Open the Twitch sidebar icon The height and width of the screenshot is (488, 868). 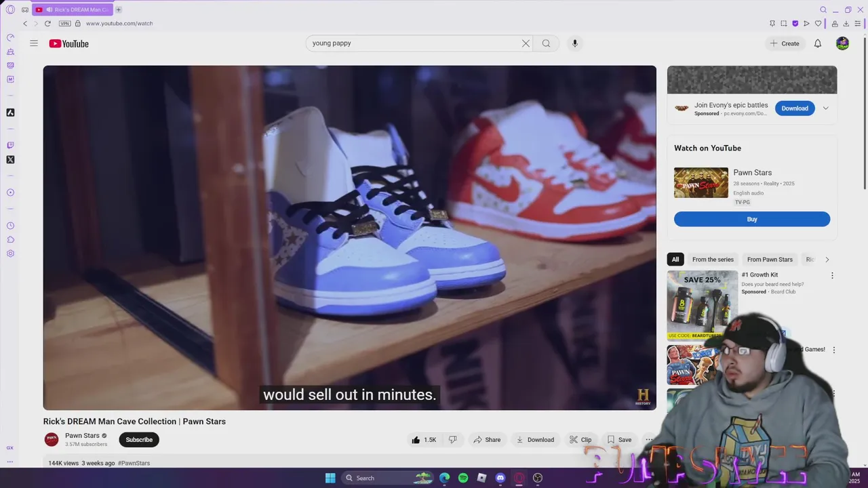click(x=10, y=145)
